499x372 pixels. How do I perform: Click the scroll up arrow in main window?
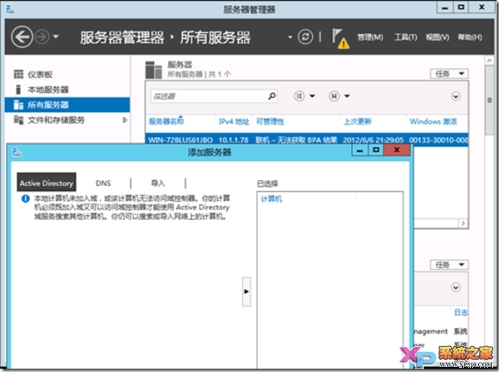pos(489,61)
